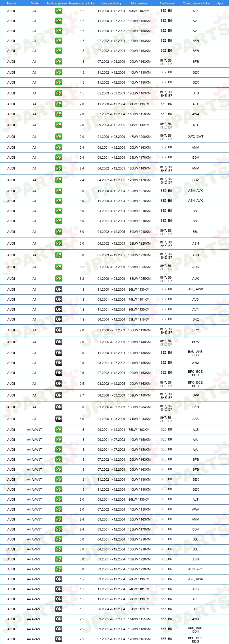Click ON diesel icon in A4 2.5 AYM row

coord(59,363)
